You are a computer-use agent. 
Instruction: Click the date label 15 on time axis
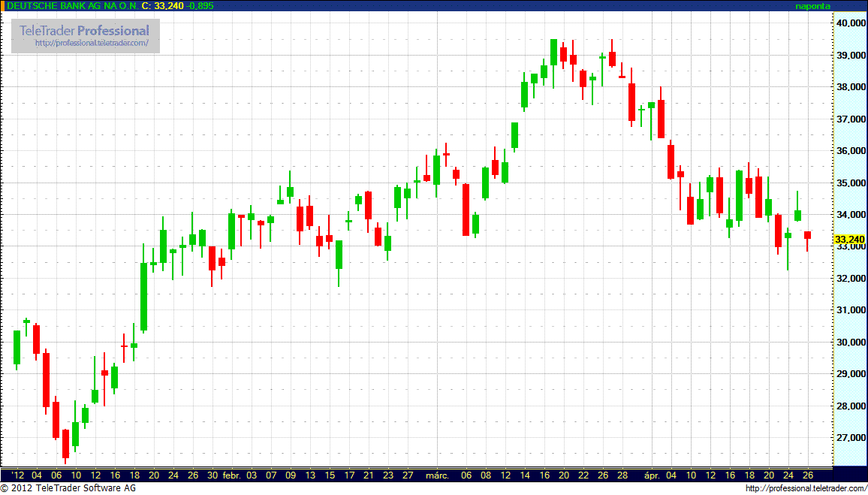click(x=330, y=475)
